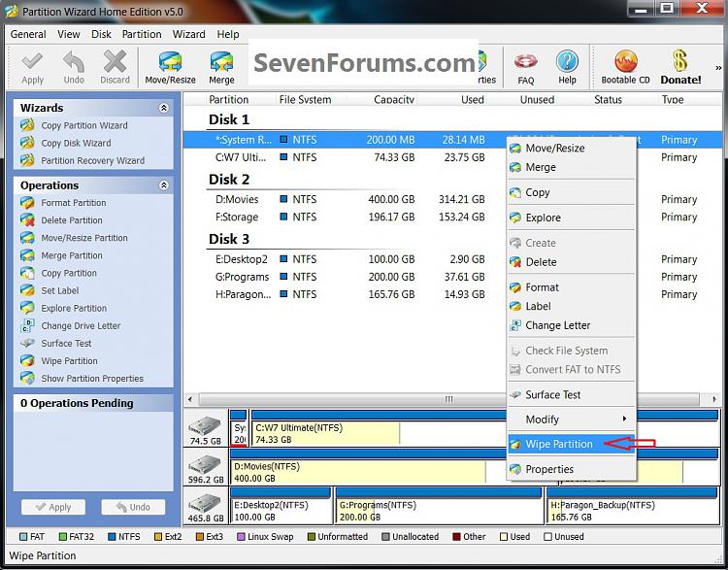Screen dimensions: 728x570
Task: Collapse the Wizards panel
Action: pyautogui.click(x=163, y=108)
